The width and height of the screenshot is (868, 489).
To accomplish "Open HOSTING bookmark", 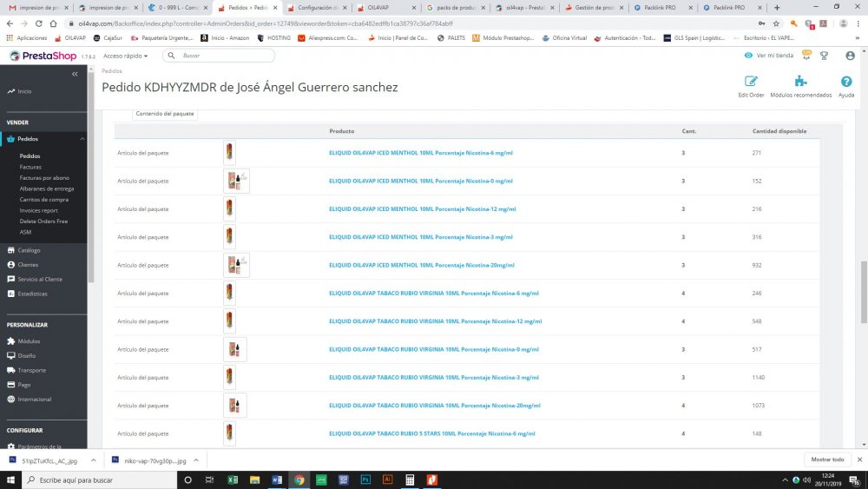I will tap(273, 38).
